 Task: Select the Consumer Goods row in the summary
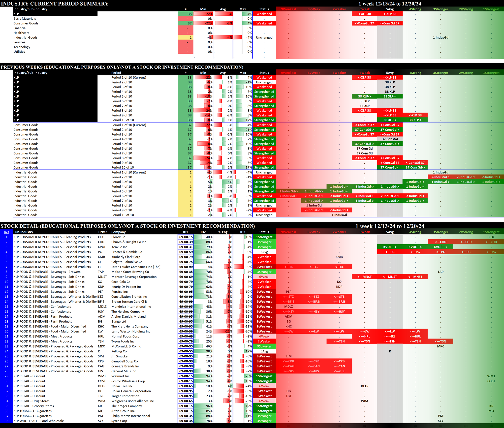[x=26, y=23]
